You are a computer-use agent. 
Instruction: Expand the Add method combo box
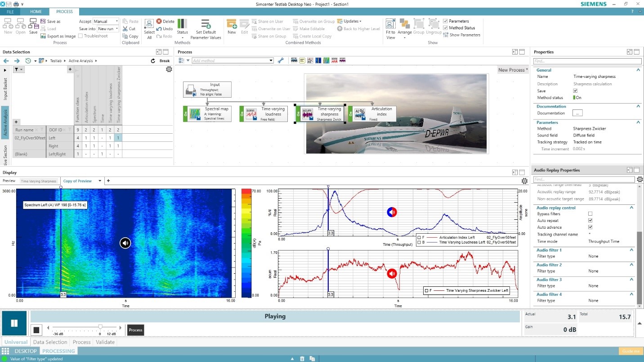271,60
